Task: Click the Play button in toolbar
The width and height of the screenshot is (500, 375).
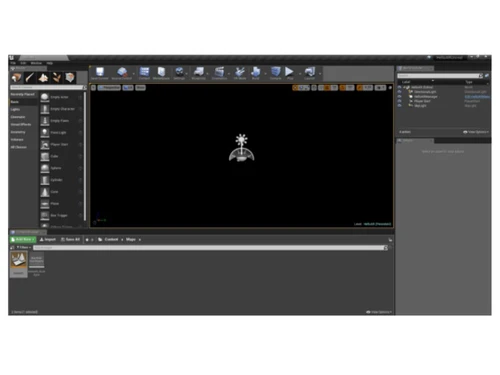Action: (x=289, y=72)
